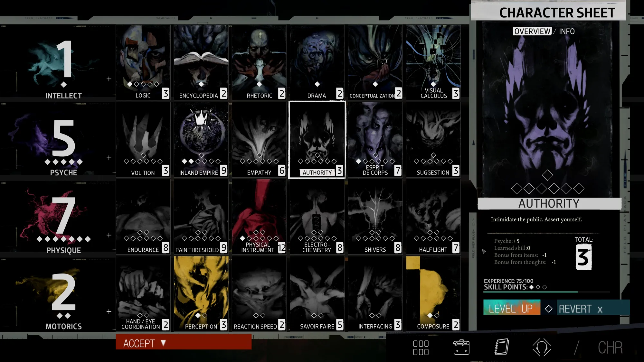Select the Perception skill card
The height and width of the screenshot is (362, 644).
point(201,294)
